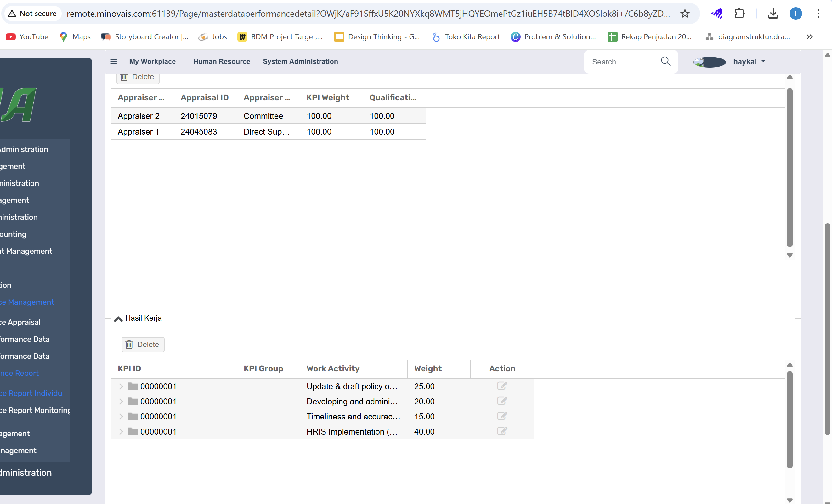Edit the Timeliness and accuracy row
This screenshot has height=504, width=832.
(x=502, y=416)
